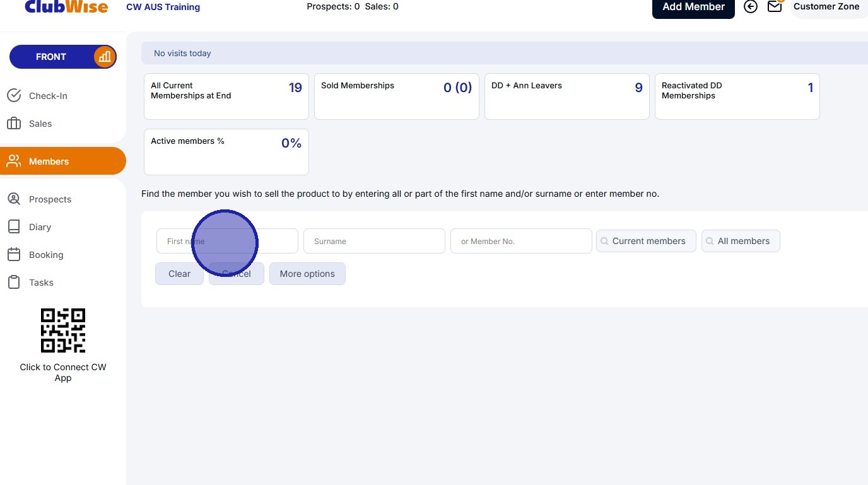868x485 pixels.
Task: Toggle the FRONT mode switch
Action: point(63,57)
